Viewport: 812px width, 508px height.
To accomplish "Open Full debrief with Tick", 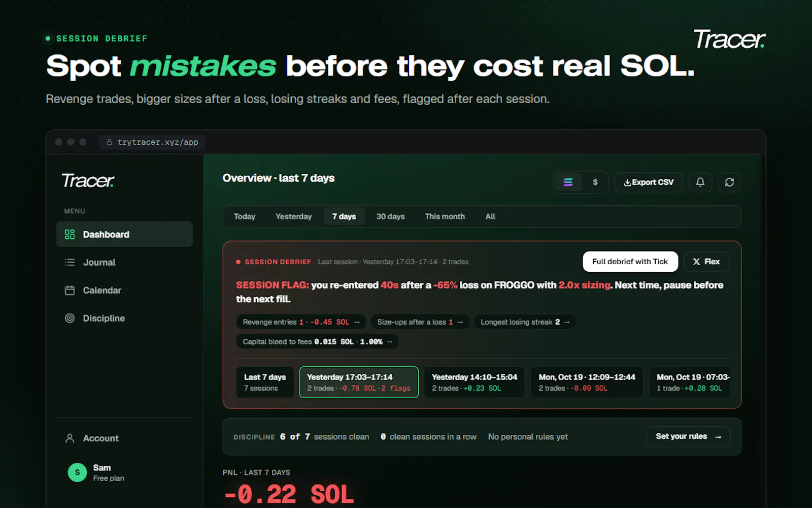I will coord(630,262).
